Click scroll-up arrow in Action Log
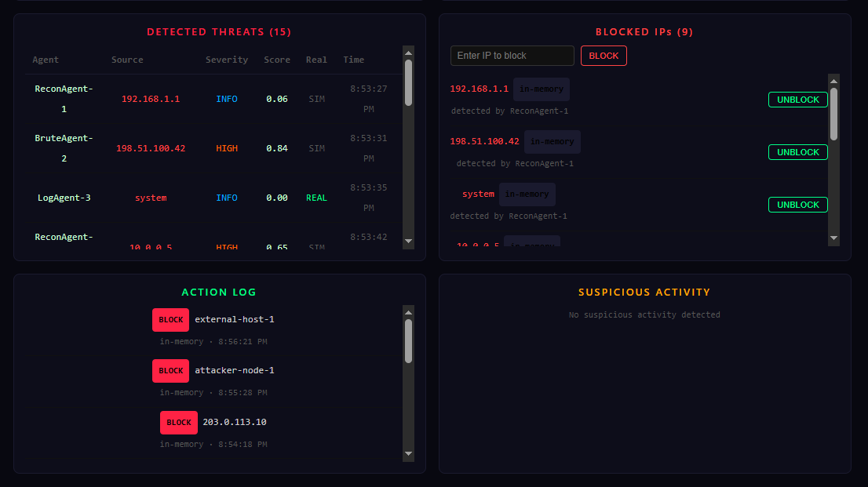This screenshot has width=868, height=487. 409,313
